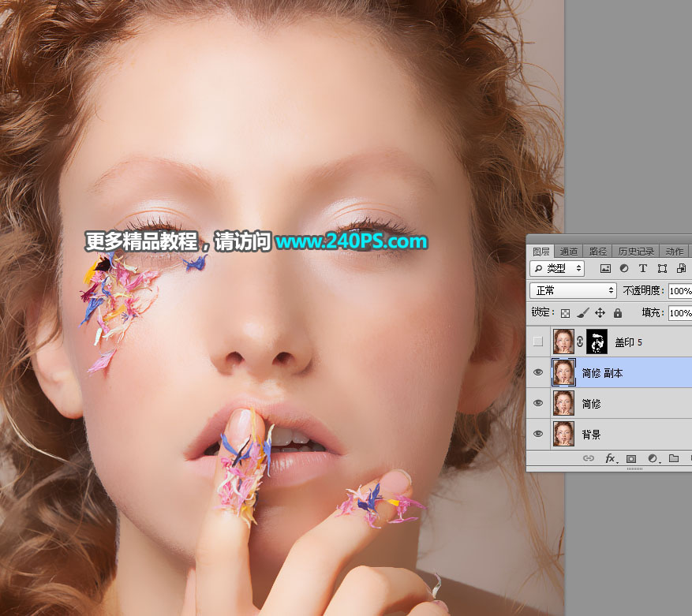Lock transparent pixels checkerboard icon

565,313
